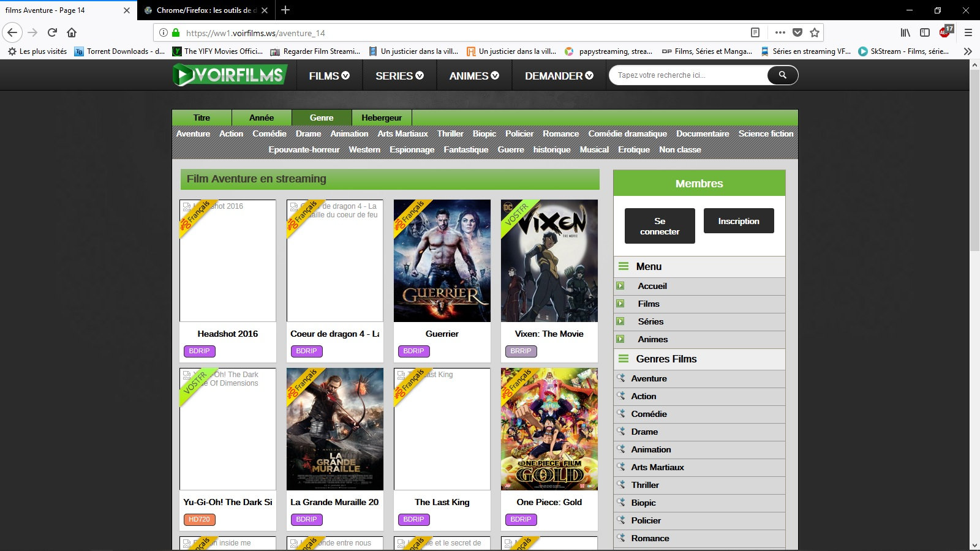
Task: Open the La Grande Muraille poster
Action: point(335,429)
